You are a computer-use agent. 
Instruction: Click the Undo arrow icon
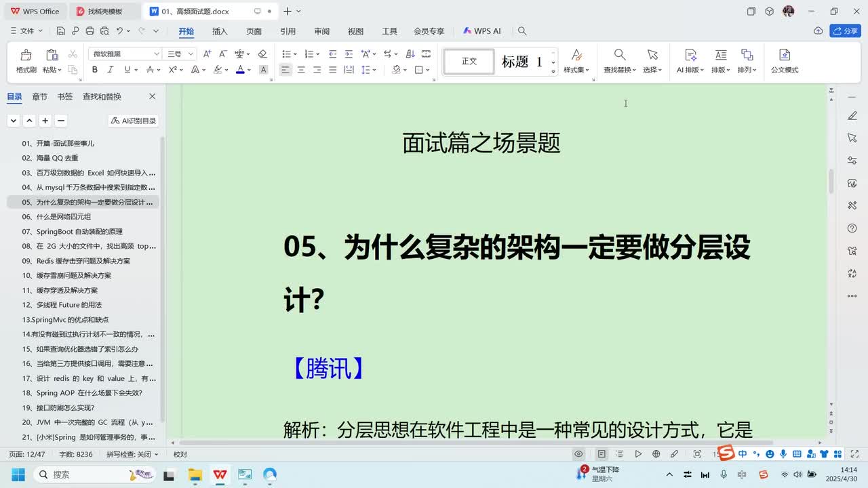(119, 31)
